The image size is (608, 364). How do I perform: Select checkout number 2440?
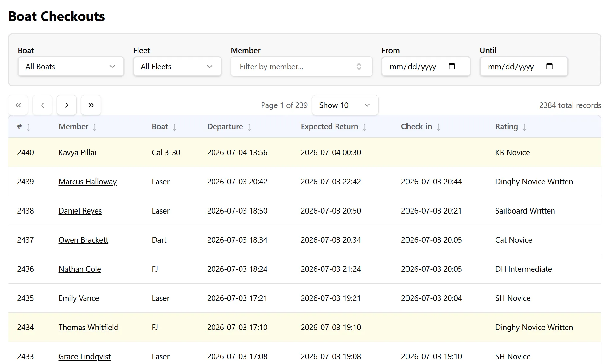[25, 153]
